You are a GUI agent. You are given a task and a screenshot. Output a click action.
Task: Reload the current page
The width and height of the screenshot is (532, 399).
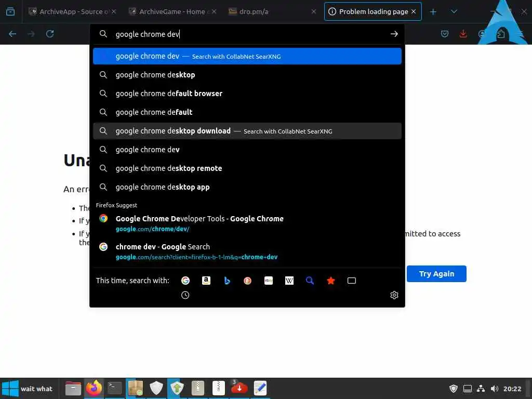point(50,34)
